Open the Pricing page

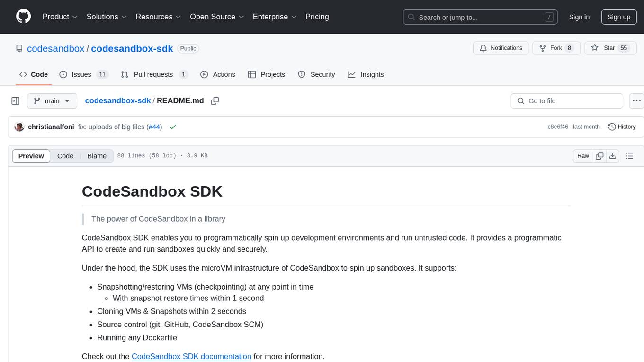[x=317, y=17]
